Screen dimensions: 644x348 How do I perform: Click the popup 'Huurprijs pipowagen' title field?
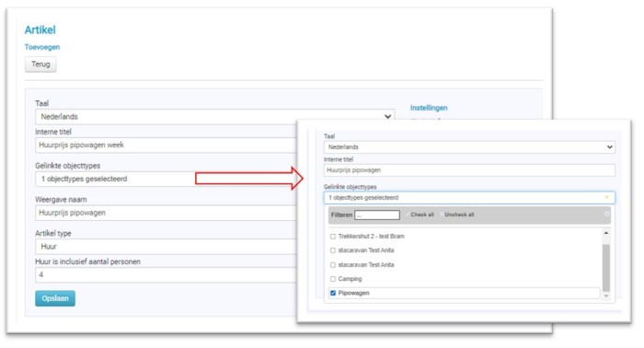pos(469,170)
